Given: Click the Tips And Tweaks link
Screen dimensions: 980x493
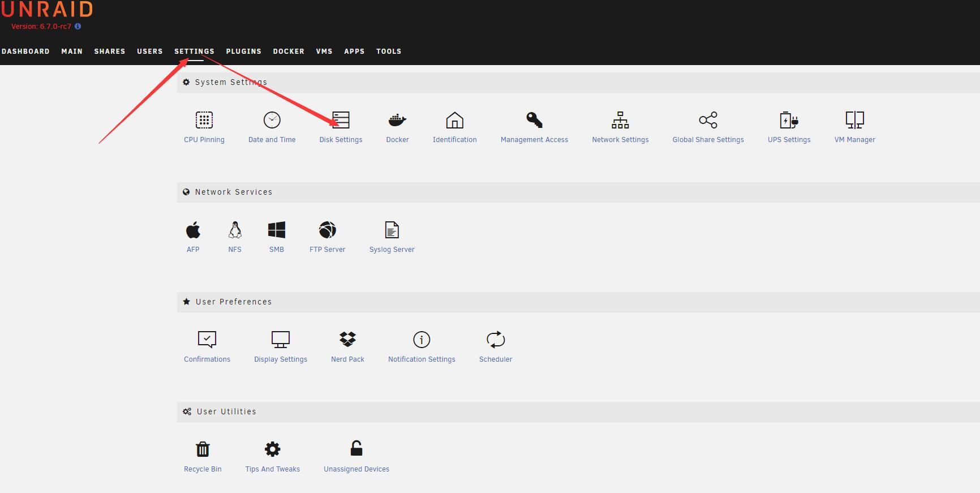Looking at the screenshot, I should [x=273, y=469].
